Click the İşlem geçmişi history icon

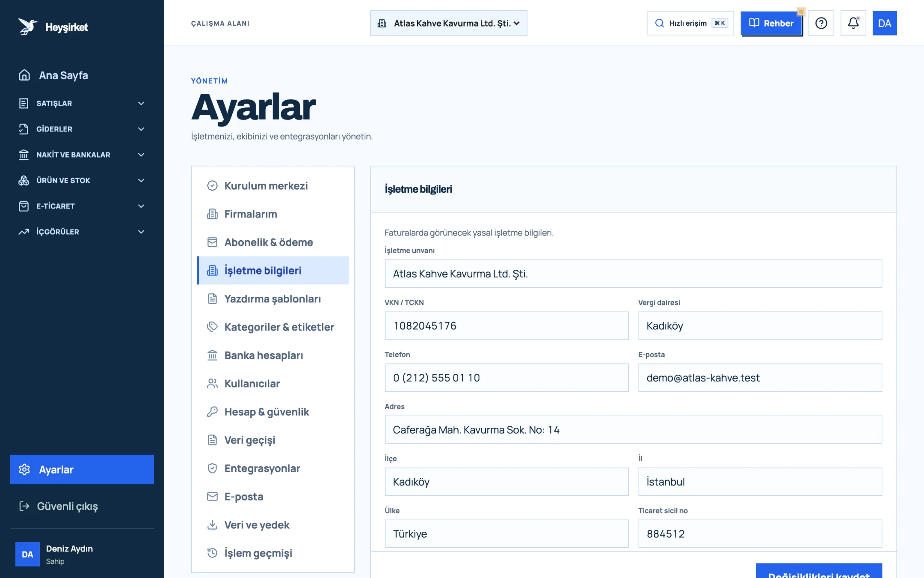click(212, 553)
